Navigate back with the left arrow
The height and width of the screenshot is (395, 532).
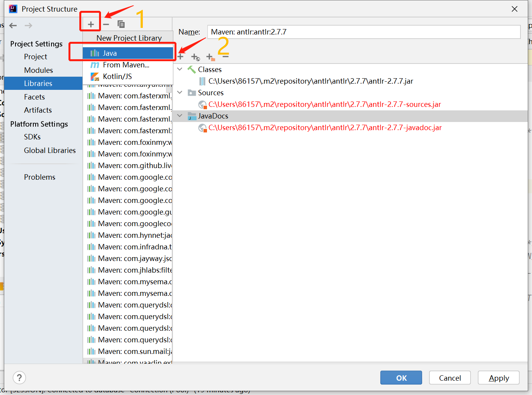click(13, 26)
